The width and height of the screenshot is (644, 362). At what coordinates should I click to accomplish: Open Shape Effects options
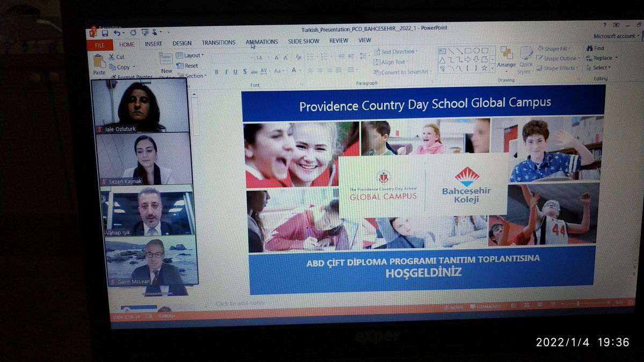(558, 68)
